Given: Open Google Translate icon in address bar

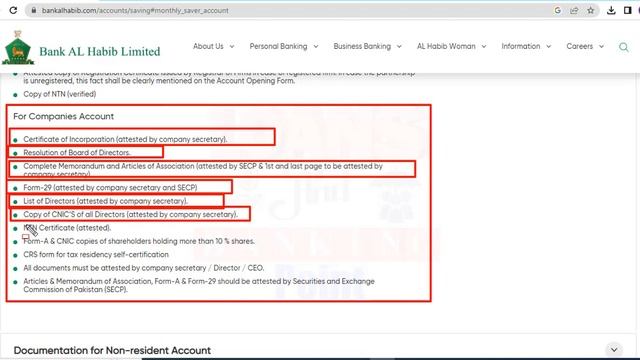Looking at the screenshot, I should pos(558,10).
